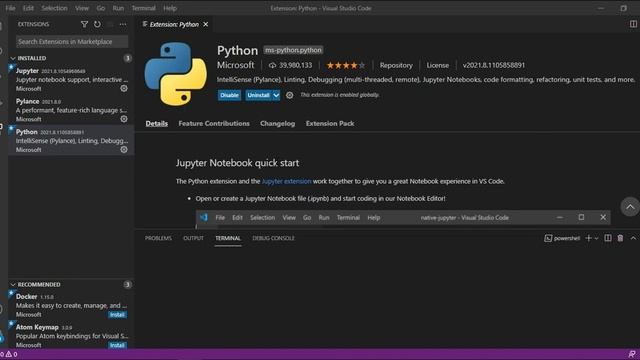Select the Pylance extension in installed list
Viewport: 640px width, 360px height.
pos(71,110)
